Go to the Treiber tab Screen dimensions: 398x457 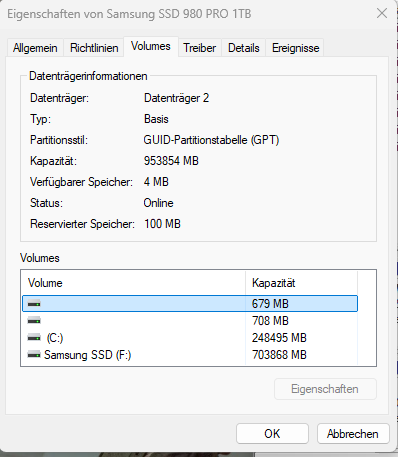point(200,48)
